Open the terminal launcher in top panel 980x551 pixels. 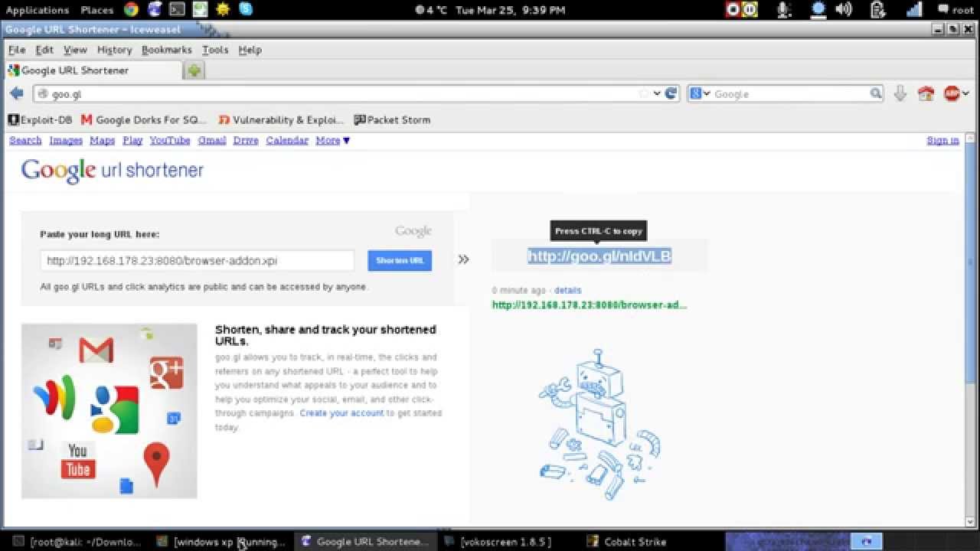[x=177, y=10]
